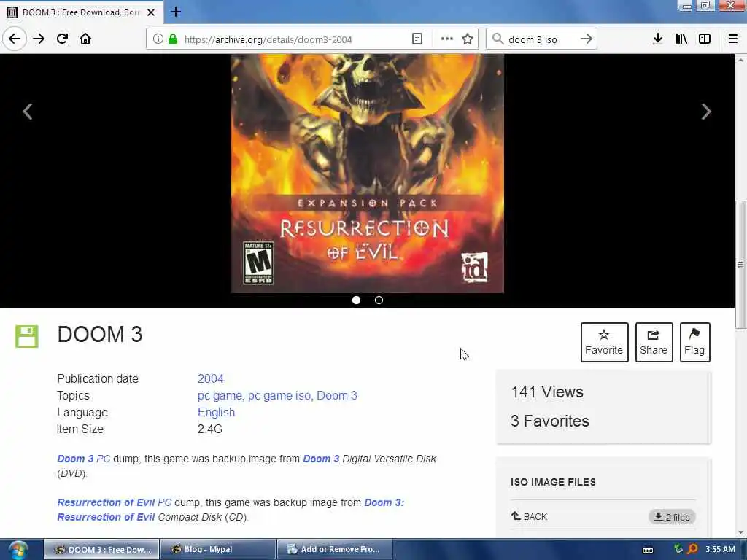Image resolution: width=747 pixels, height=560 pixels.
Task: Click the keyboard icon in system tray
Action: pyautogui.click(x=648, y=550)
